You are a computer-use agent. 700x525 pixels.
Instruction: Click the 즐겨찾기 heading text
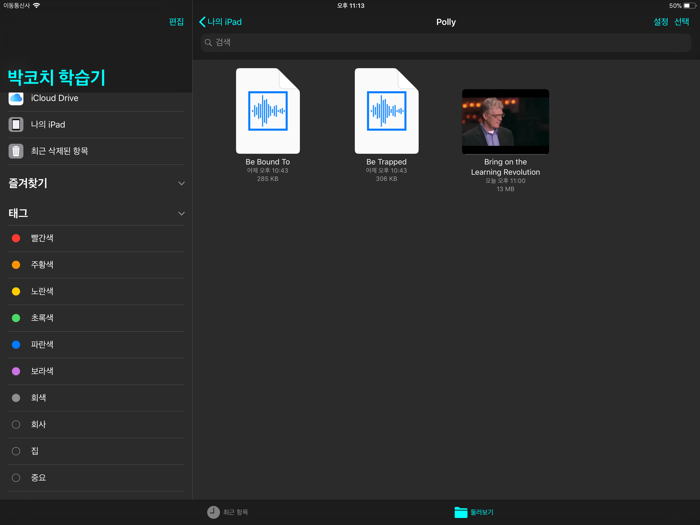28,183
